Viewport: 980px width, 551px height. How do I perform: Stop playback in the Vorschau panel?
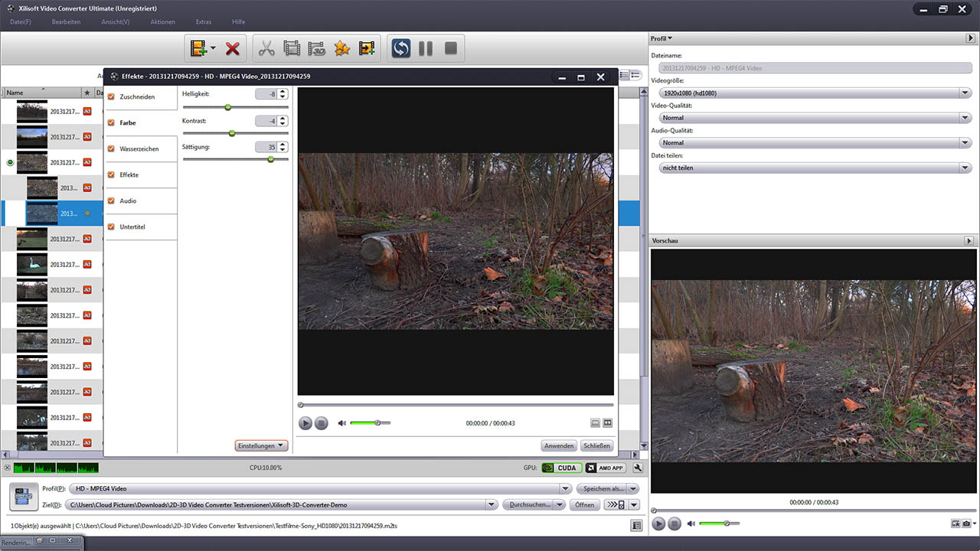tap(675, 523)
